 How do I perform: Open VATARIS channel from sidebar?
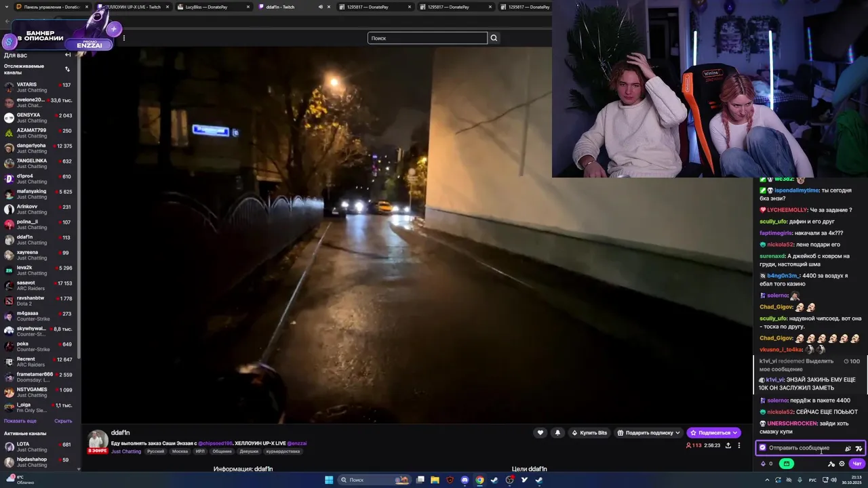point(40,87)
